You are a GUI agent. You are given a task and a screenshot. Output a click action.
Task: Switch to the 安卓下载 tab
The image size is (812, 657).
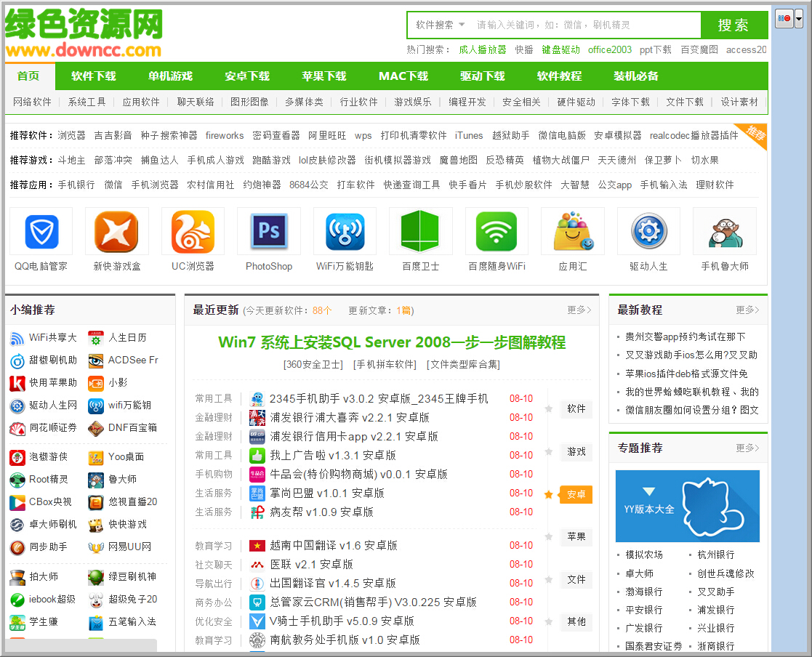click(x=247, y=76)
